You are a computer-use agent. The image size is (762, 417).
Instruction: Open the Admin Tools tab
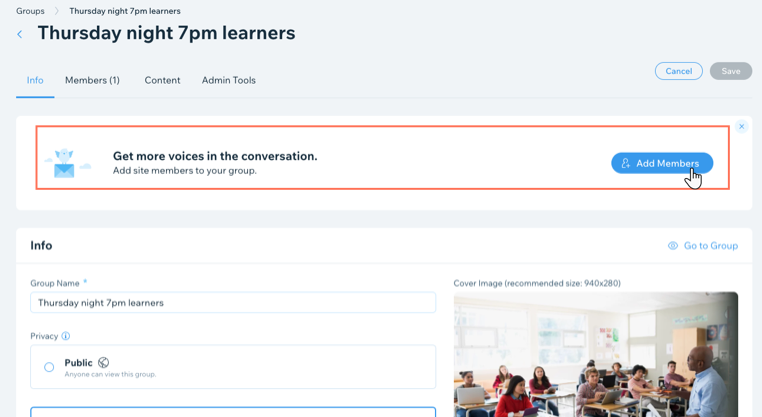pos(229,80)
